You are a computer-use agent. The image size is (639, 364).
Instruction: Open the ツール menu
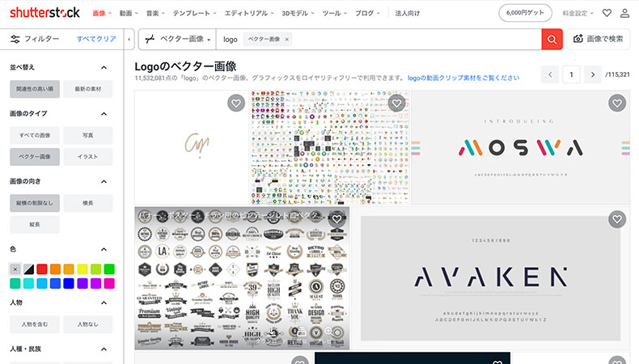(x=335, y=13)
